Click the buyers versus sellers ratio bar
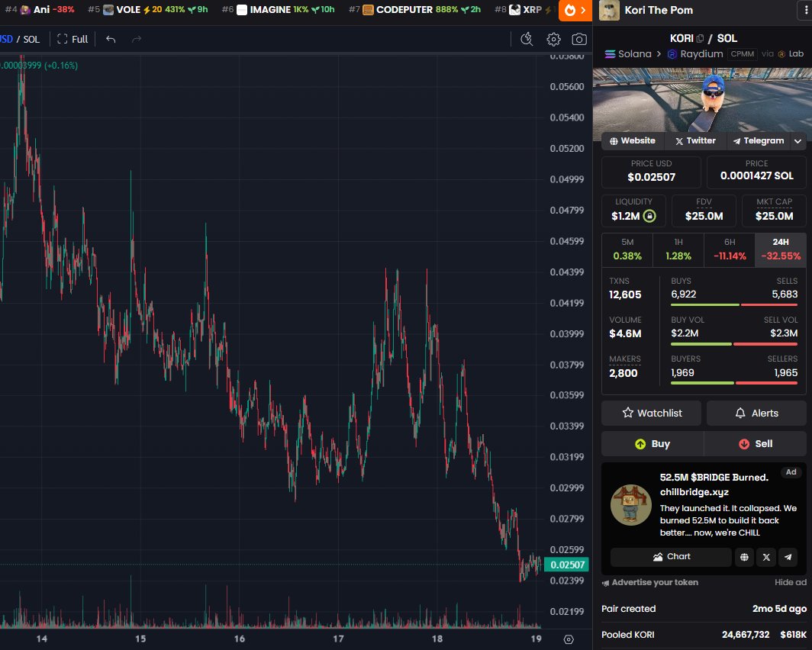Image resolution: width=812 pixels, height=650 pixels. tap(734, 383)
